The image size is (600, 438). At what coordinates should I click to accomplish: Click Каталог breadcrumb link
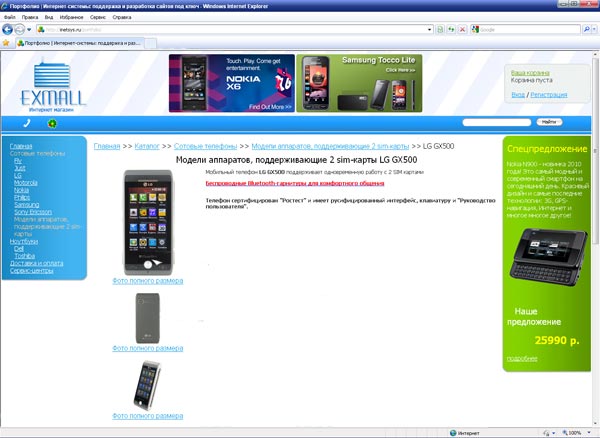[x=147, y=146]
